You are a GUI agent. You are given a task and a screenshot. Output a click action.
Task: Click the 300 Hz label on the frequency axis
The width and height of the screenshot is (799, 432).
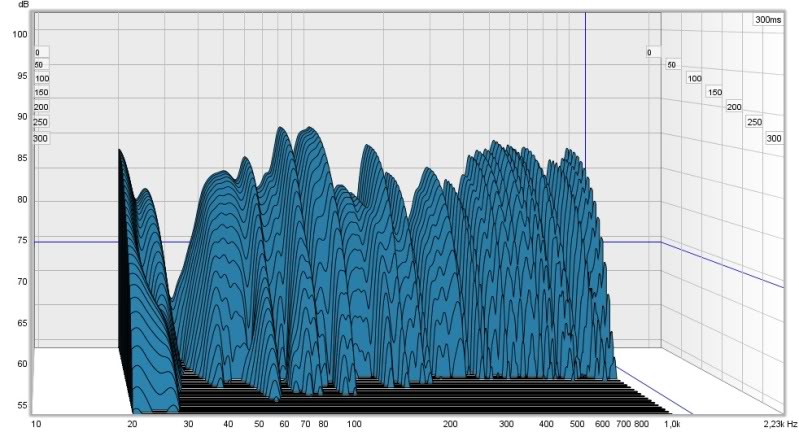[x=506, y=424]
